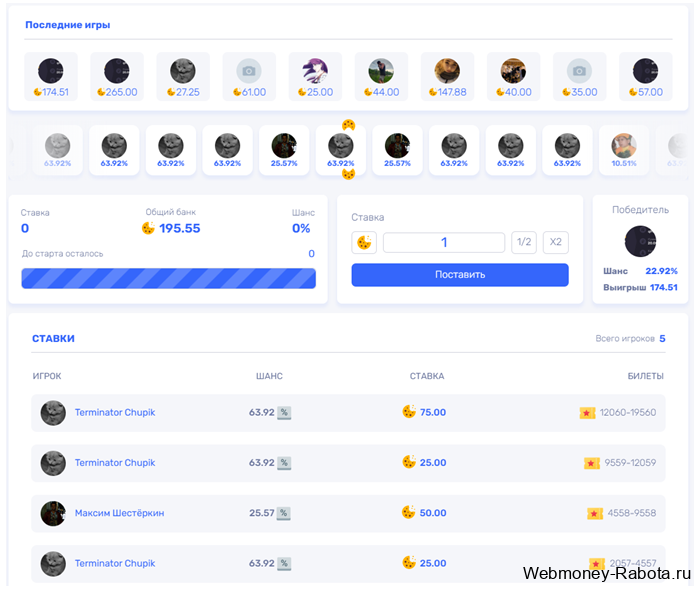The image size is (698, 589).
Task: Click the start countdown progress bar
Action: pos(169,278)
